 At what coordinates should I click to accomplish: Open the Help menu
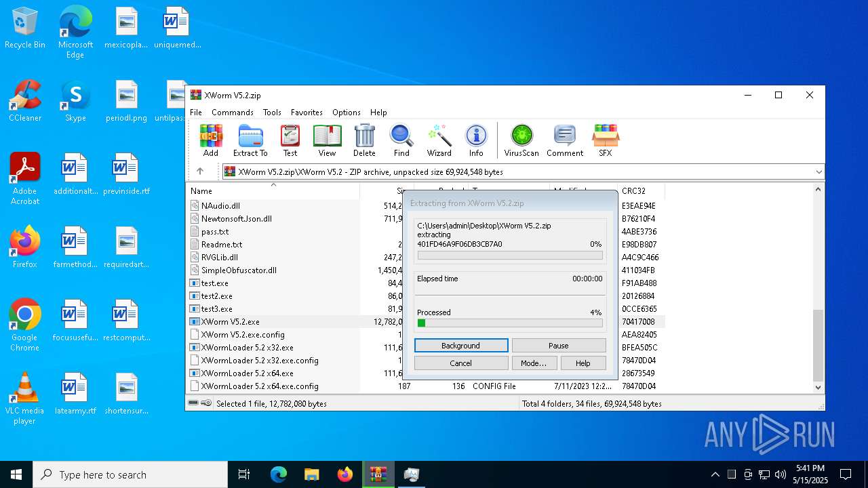click(x=378, y=113)
